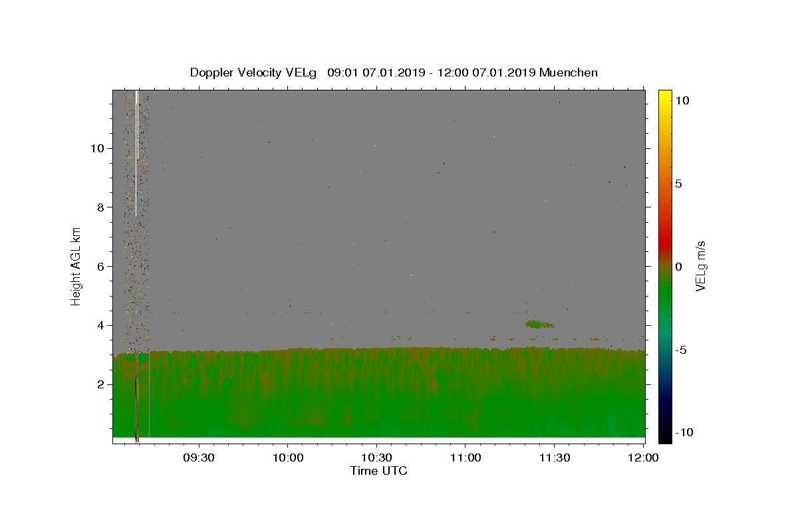This screenshot has width=798, height=532.
Task: Click the '11:30' time axis label
Action: tap(554, 458)
